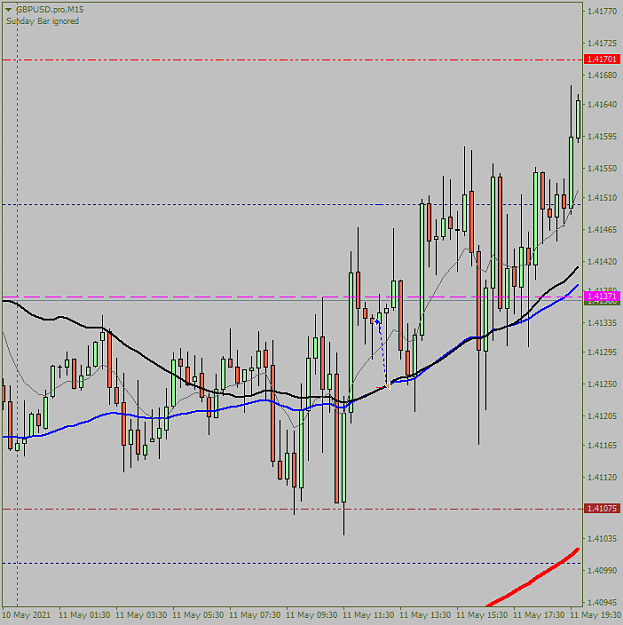Click the 1.41250 price axis label
The image size is (623, 625).
click(602, 384)
